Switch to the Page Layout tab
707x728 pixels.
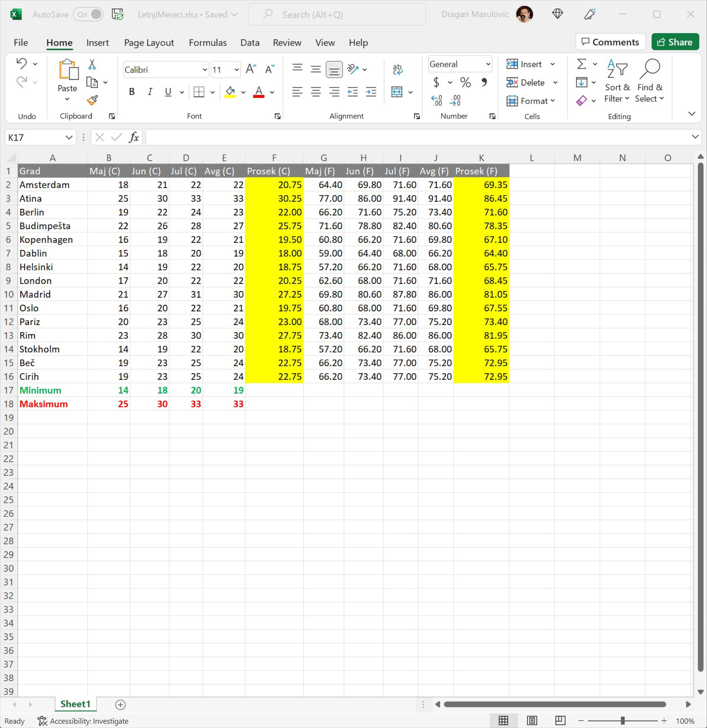[149, 43]
